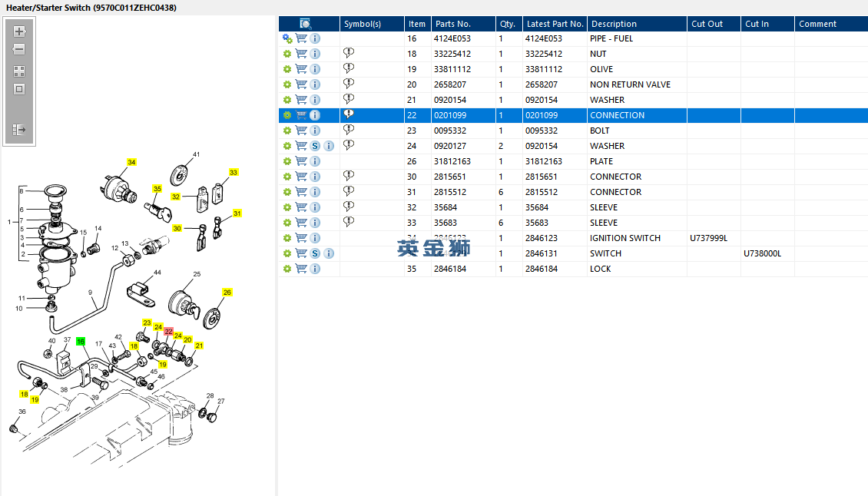Click the zoom in button in diagram toolbar
Viewport: 868px width, 496px height.
(19, 31)
